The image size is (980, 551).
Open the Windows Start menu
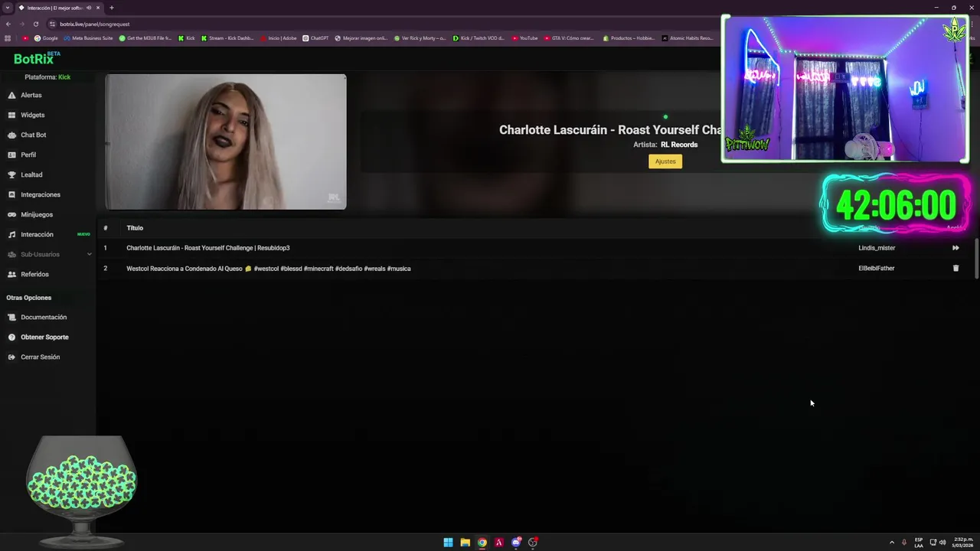pos(448,543)
